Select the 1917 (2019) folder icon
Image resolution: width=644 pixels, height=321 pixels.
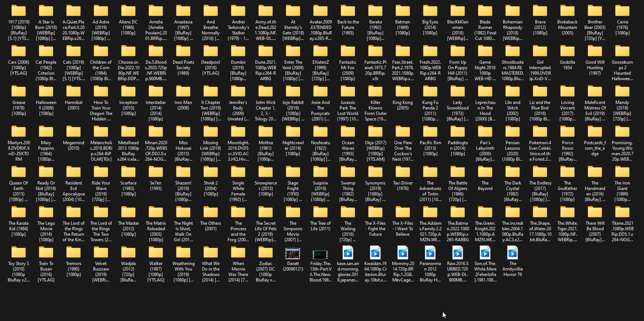19,11
